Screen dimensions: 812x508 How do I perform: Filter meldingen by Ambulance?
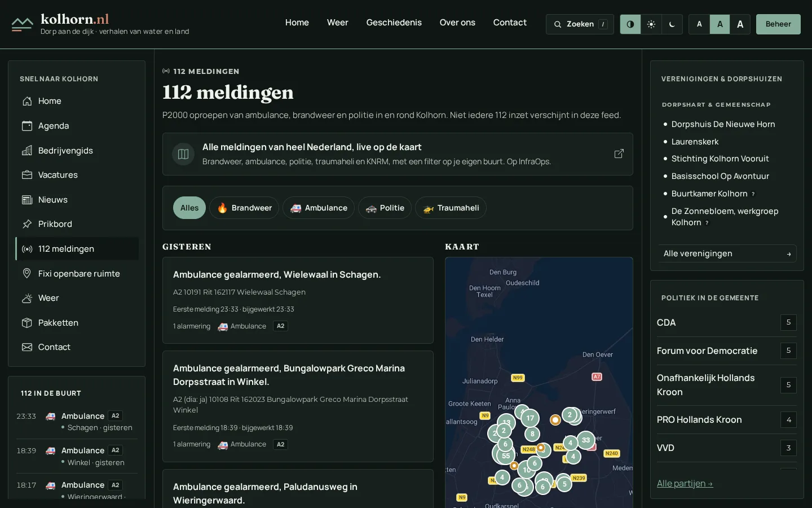point(319,208)
